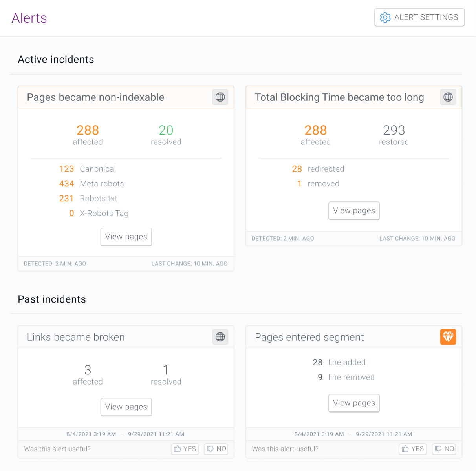This screenshot has height=471, width=476.
Task: Click '1 removed' row
Action: tap(318, 184)
